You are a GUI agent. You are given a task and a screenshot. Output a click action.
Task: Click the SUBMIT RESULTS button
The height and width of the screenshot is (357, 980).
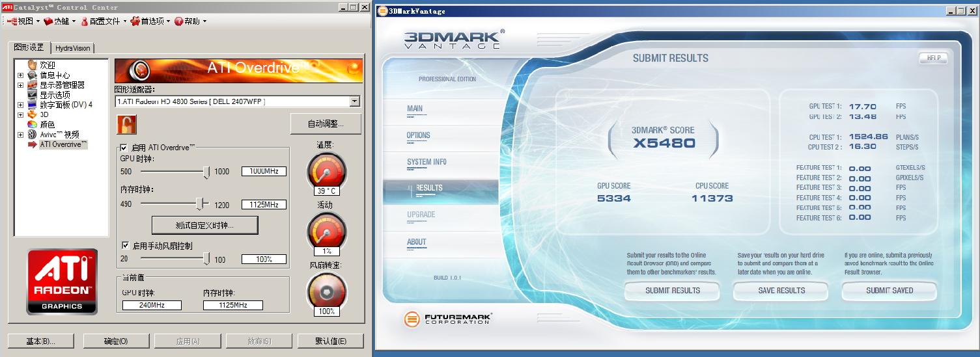[673, 291]
